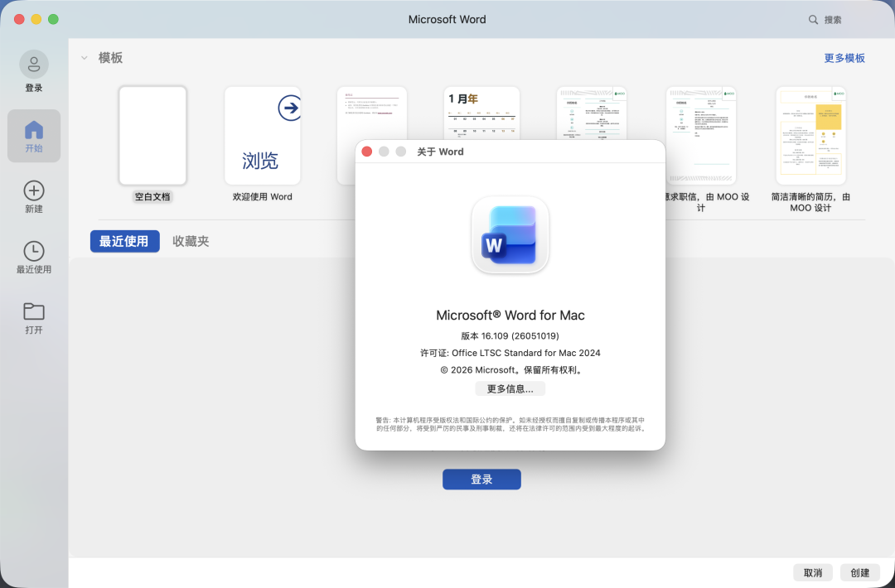Click the Word app icon in About dialog
The image size is (895, 588).
pyautogui.click(x=510, y=235)
